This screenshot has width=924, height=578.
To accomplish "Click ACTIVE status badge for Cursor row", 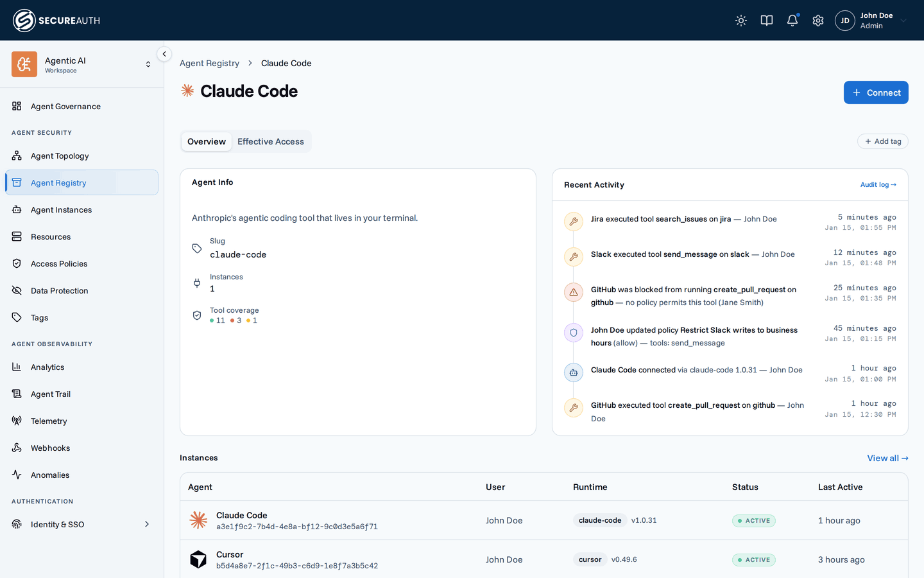I will coord(754,560).
